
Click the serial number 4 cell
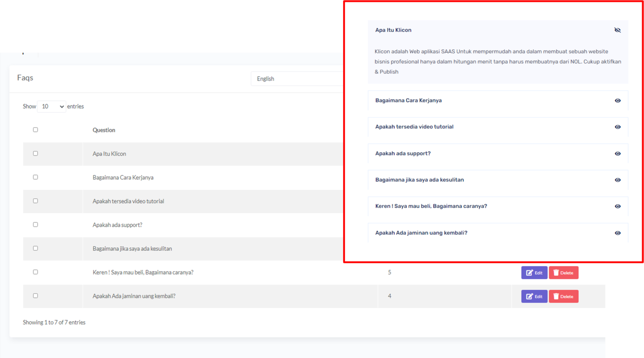tap(389, 296)
